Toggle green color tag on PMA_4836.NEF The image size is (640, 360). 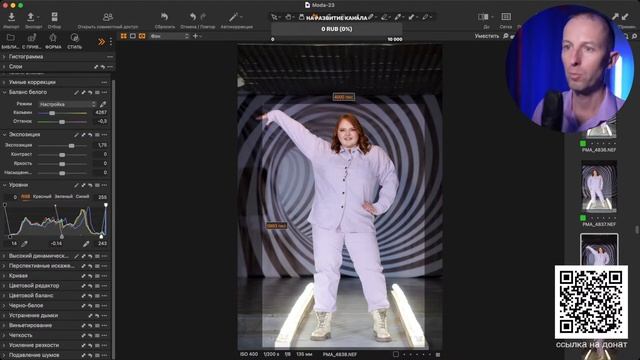[x=583, y=143]
